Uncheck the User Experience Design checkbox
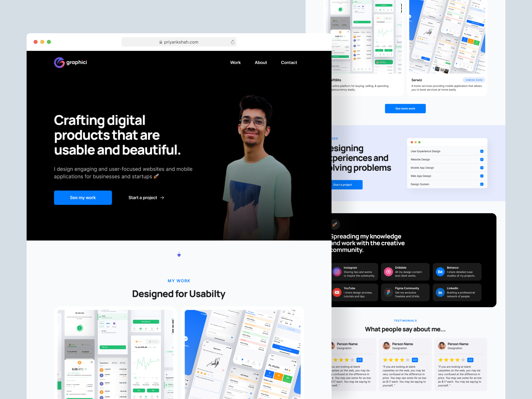The height and width of the screenshot is (399, 532). click(x=482, y=151)
